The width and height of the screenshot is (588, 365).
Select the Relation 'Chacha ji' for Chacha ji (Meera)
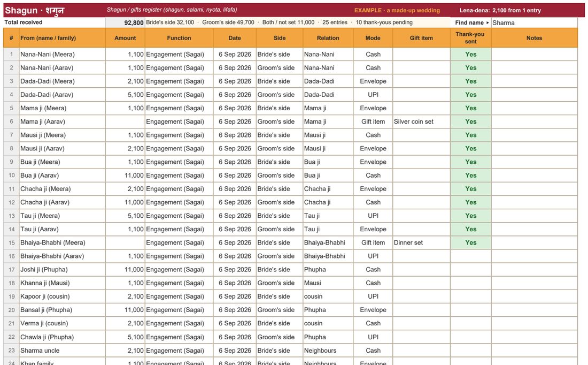(x=328, y=189)
